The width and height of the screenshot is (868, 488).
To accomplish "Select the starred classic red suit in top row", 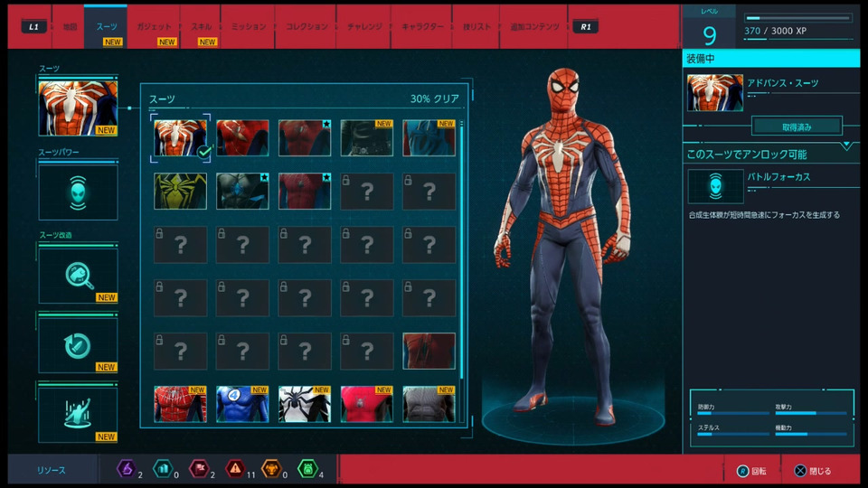I will 305,137.
